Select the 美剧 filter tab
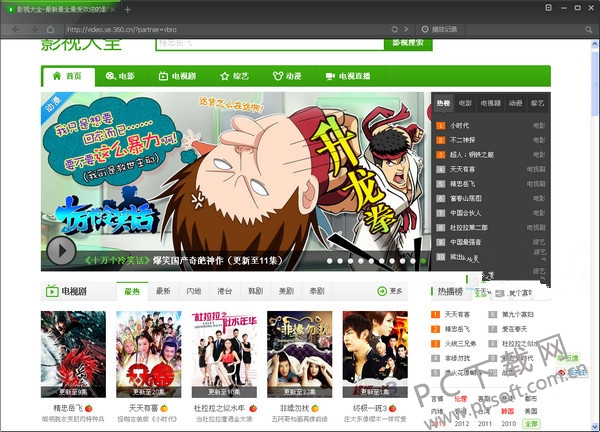The image size is (600, 432). [286, 291]
